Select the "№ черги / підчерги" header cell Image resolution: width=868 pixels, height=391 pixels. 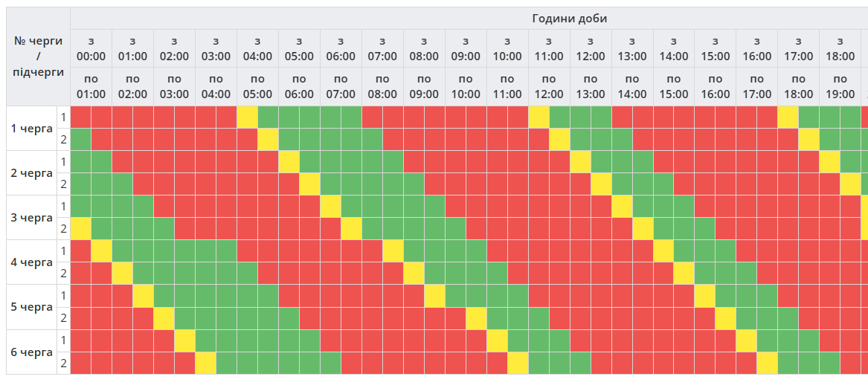coord(38,56)
